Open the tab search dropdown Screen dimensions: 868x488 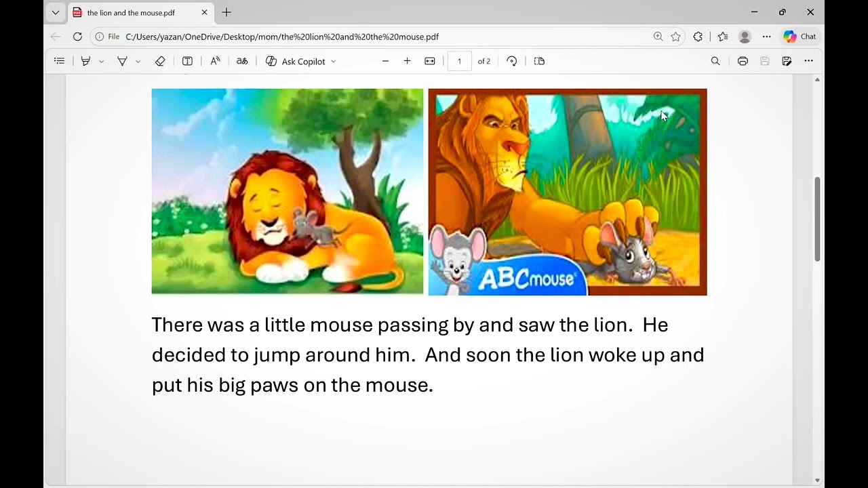point(56,12)
